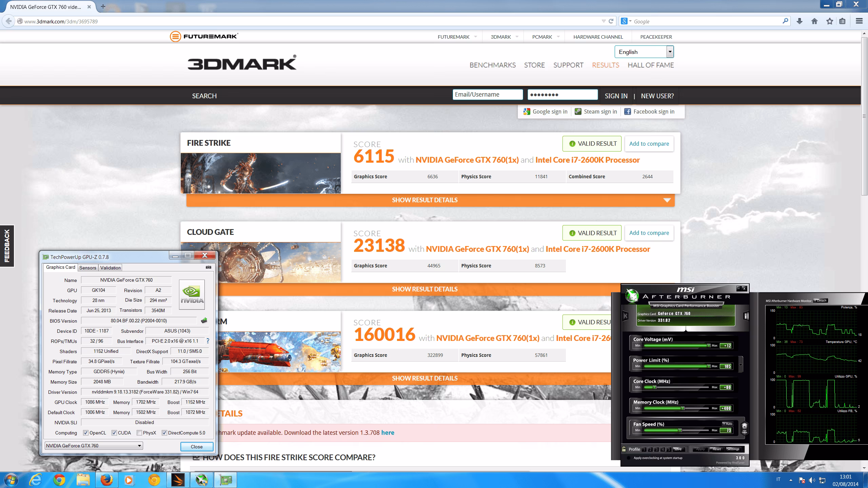Expand the PCMARK top menu arrow
The height and width of the screenshot is (488, 868).
click(x=558, y=37)
